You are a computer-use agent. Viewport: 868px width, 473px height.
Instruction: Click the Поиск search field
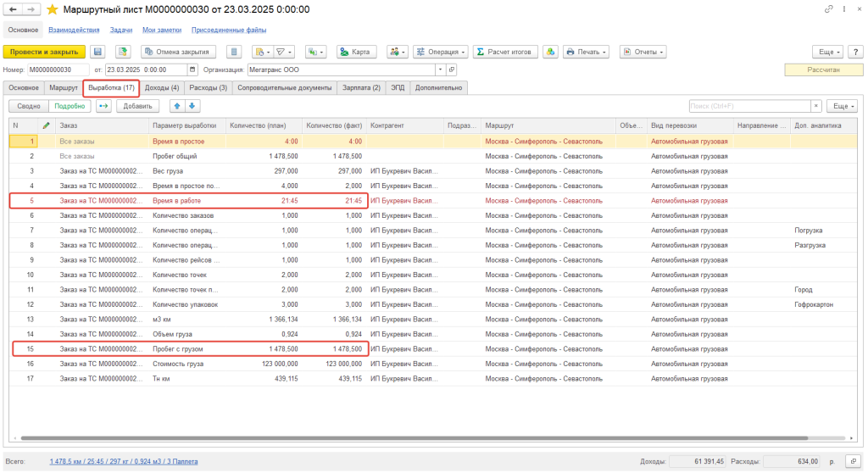[749, 106]
